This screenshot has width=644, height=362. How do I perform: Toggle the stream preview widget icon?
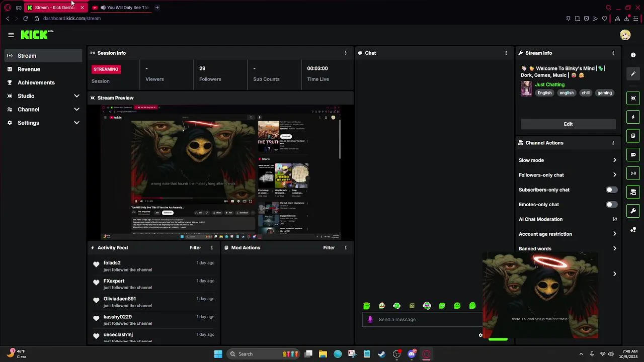[x=633, y=98]
